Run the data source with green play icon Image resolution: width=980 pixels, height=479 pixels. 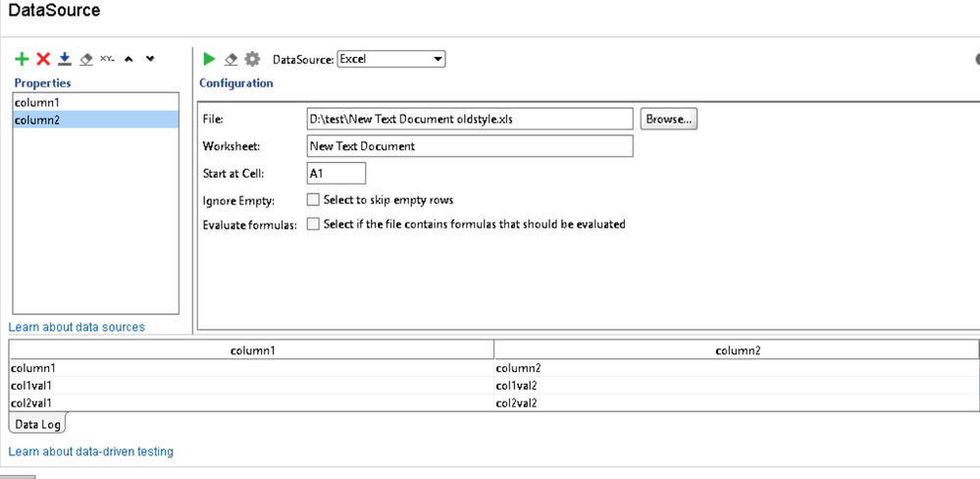(209, 60)
